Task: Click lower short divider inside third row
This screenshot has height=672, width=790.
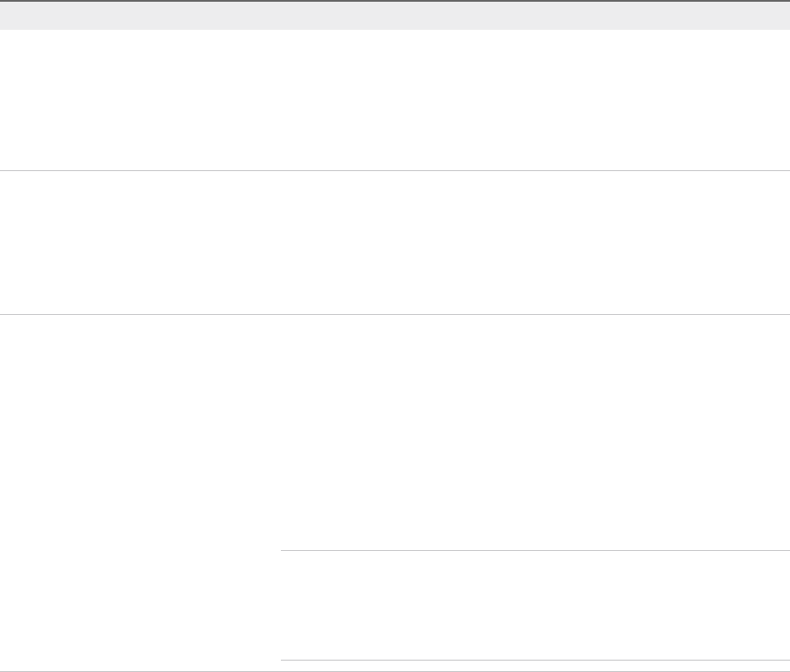Action: 534,660
